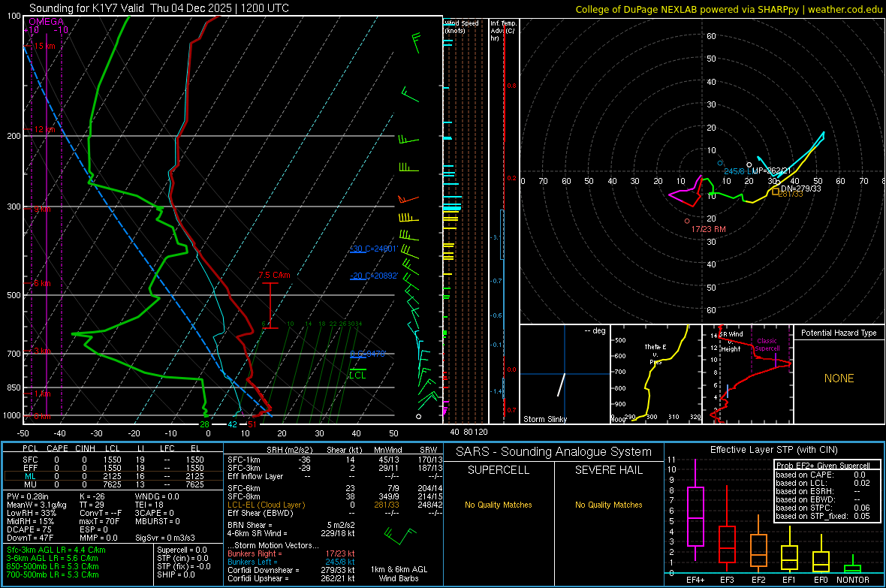Click the Effective Layer STP chart title

tap(774, 450)
